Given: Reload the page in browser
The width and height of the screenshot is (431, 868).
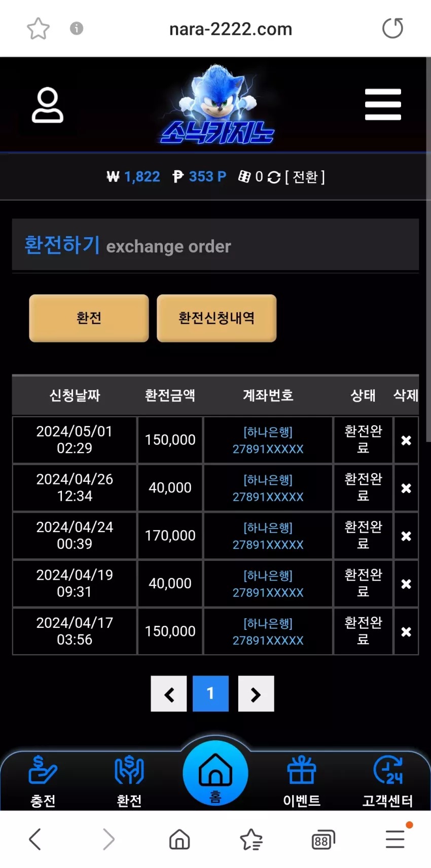Looking at the screenshot, I should point(392,28).
